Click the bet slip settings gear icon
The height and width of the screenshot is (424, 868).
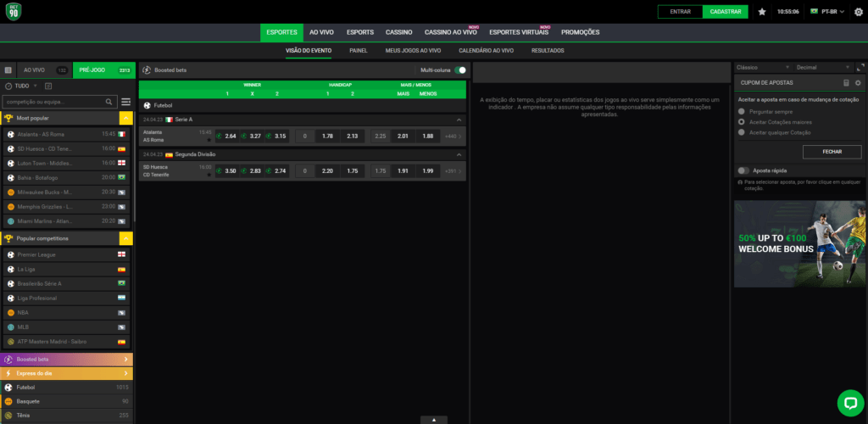858,82
